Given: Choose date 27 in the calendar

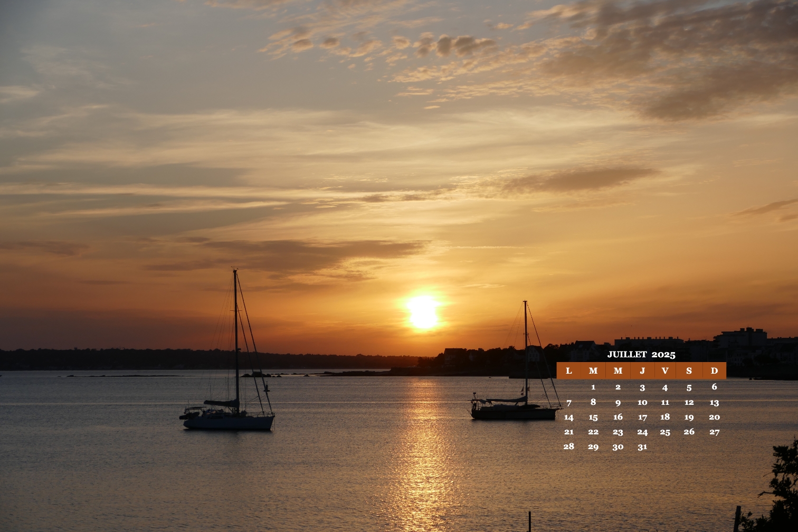Looking at the screenshot, I should [714, 432].
